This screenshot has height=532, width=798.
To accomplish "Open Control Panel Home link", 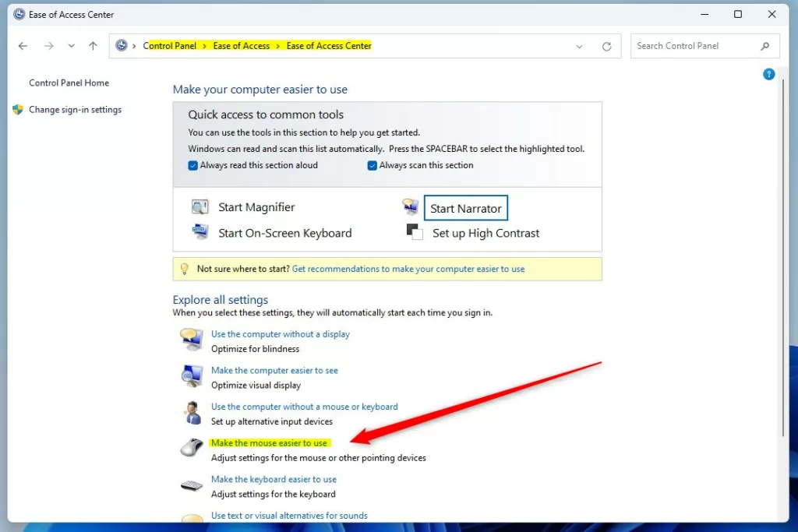I will 69,83.
